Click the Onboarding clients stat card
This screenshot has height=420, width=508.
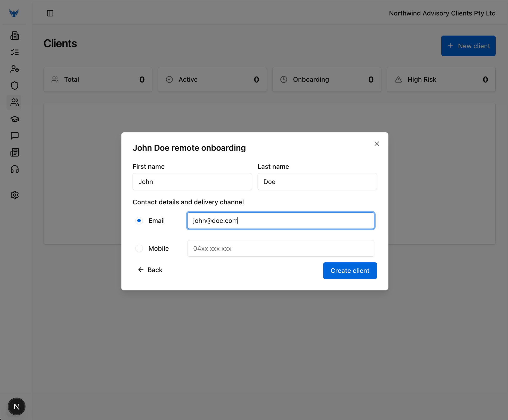pyautogui.click(x=327, y=79)
